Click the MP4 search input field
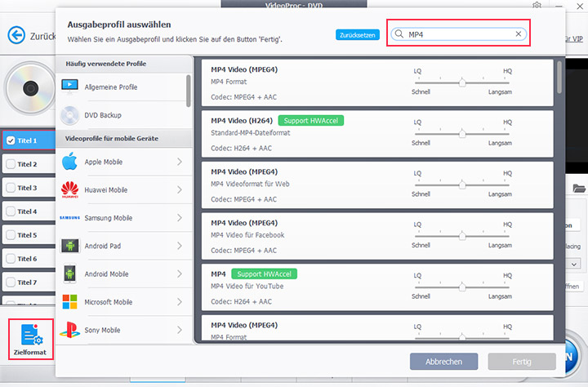This screenshot has height=387, width=588. [458, 34]
